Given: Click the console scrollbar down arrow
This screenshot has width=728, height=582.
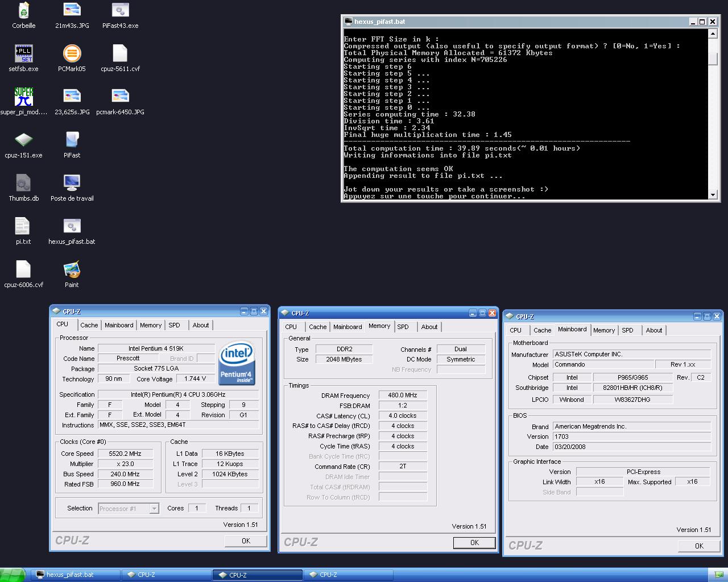Looking at the screenshot, I should tap(713, 195).
